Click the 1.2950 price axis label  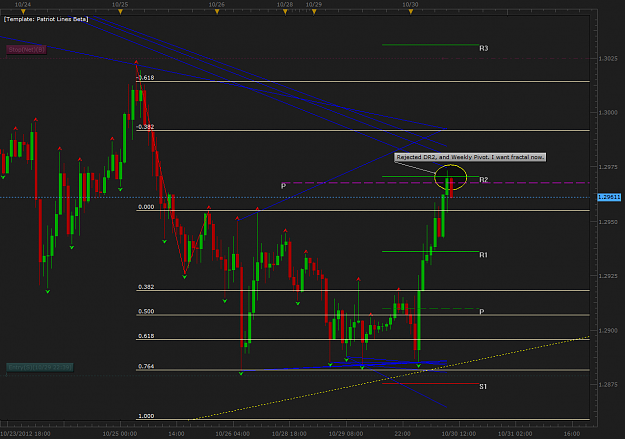tap(608, 222)
